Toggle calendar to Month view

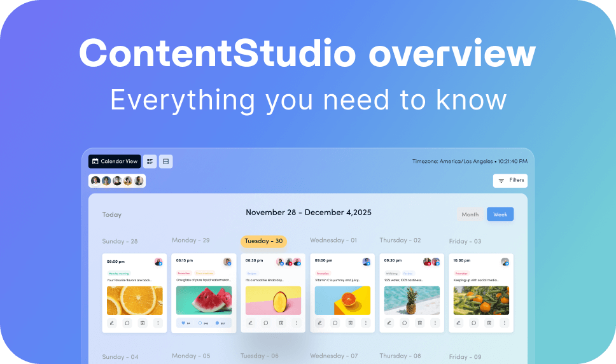tap(470, 214)
